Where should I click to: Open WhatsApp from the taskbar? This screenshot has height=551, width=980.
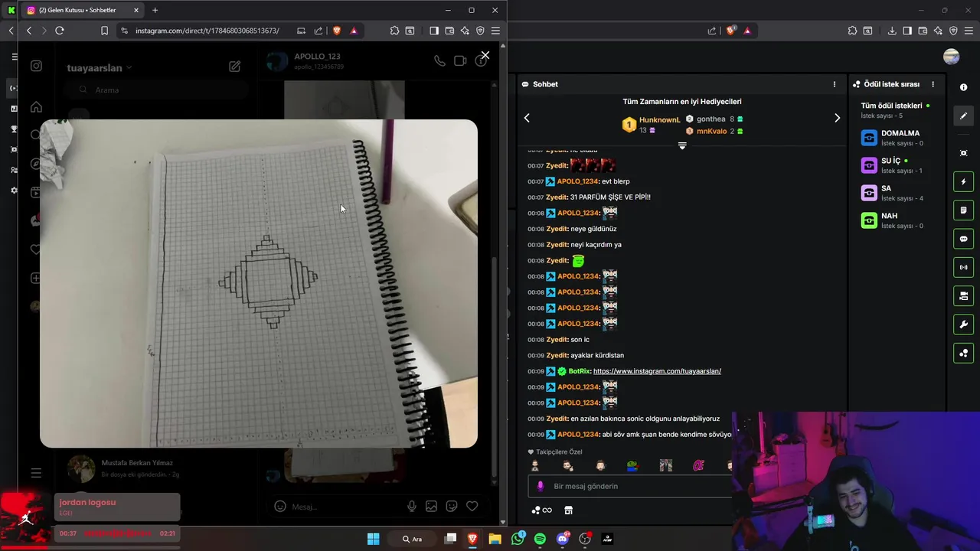[x=518, y=539]
